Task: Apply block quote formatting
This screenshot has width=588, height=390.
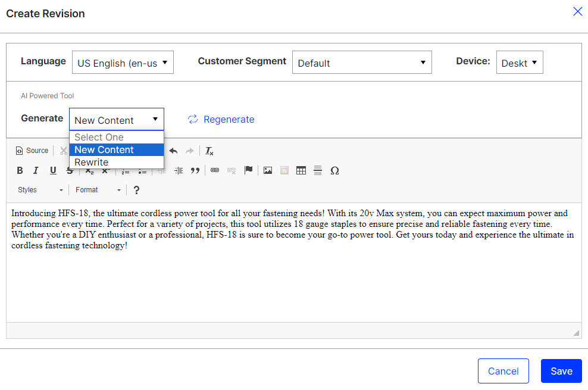Action: click(x=195, y=171)
